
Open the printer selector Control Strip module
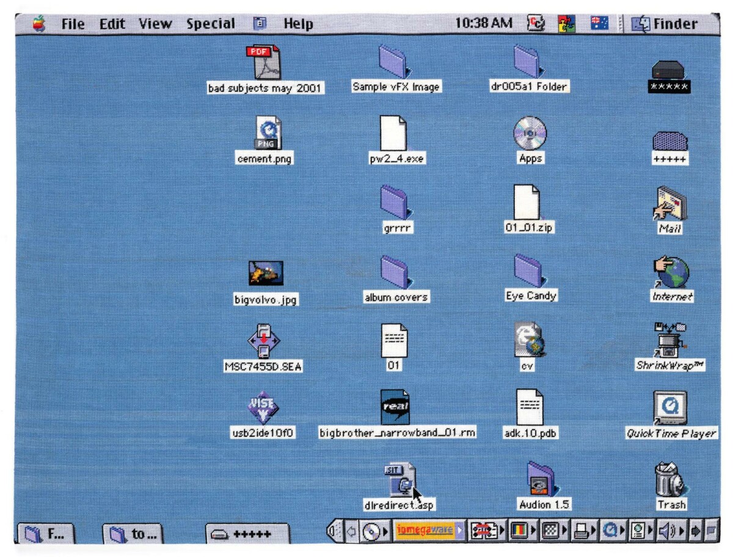pos(583,531)
